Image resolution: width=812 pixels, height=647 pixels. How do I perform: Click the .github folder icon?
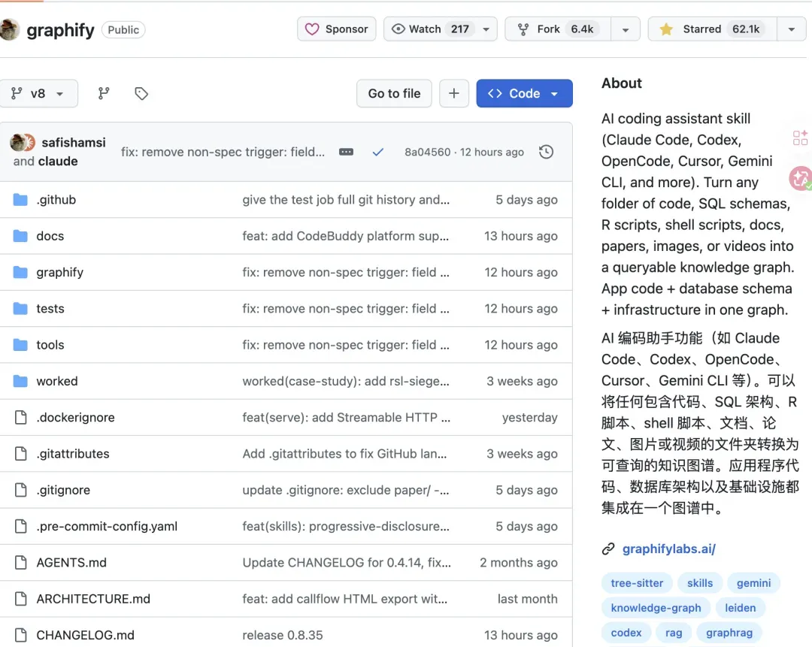click(x=20, y=200)
